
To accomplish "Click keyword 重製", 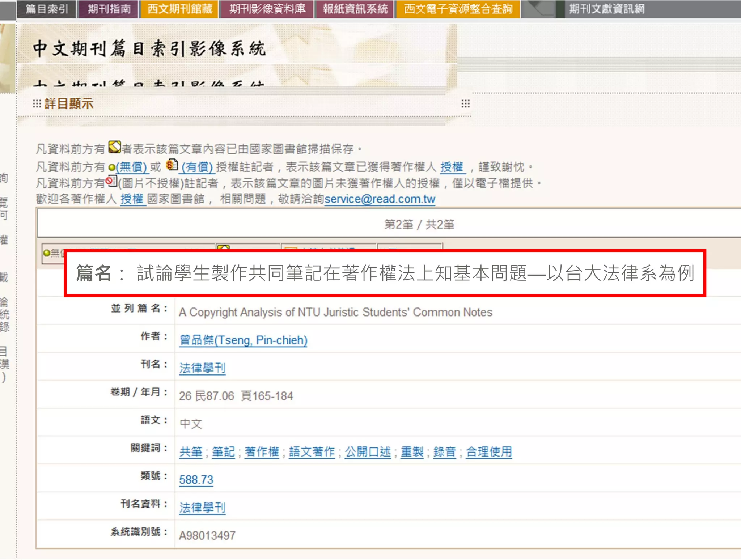I will point(412,452).
